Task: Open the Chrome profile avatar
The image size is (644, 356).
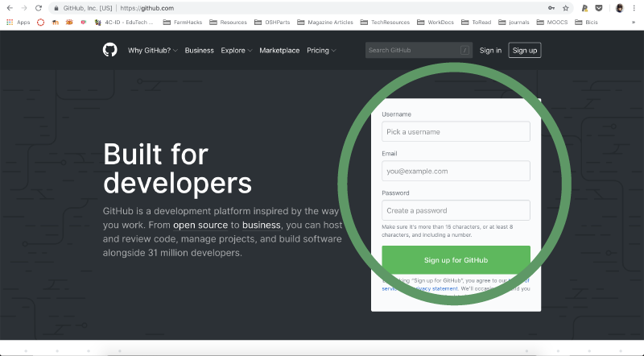Action: click(619, 8)
